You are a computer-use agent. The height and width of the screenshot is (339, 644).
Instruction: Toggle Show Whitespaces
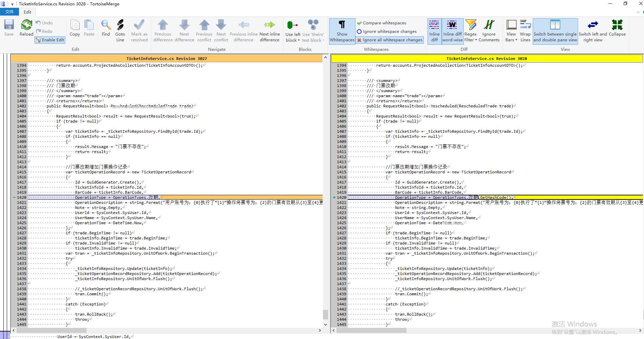tap(342, 31)
